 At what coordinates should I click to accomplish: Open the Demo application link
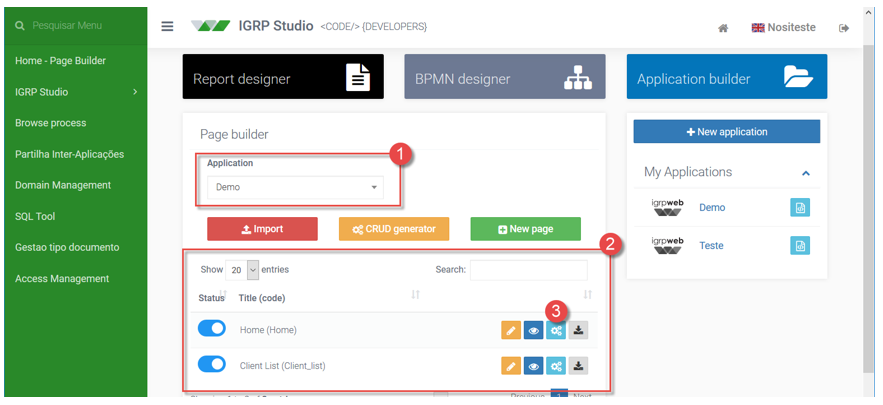point(712,207)
